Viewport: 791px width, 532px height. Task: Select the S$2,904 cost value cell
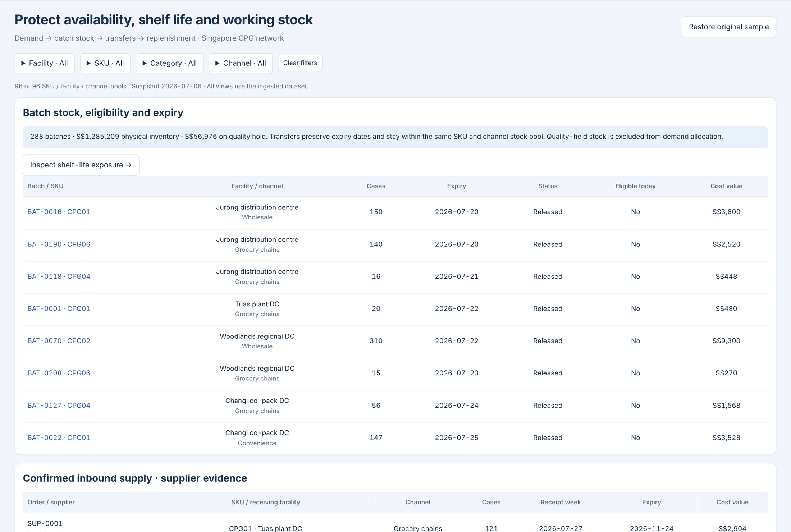coord(732,528)
